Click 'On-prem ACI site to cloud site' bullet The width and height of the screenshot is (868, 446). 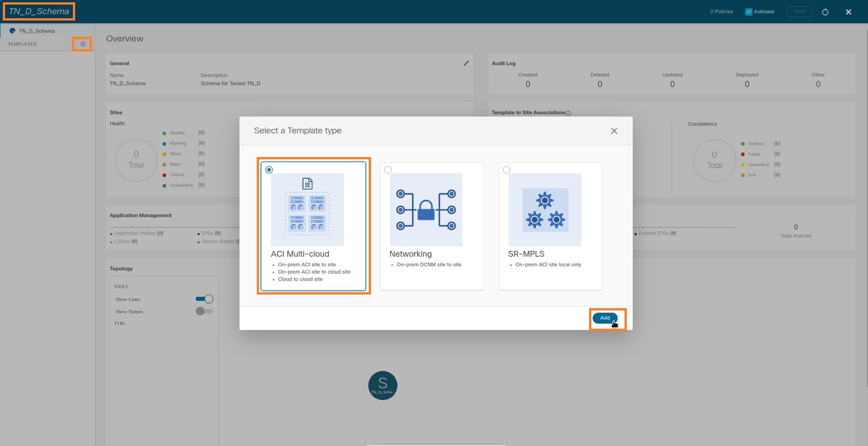[314, 272]
